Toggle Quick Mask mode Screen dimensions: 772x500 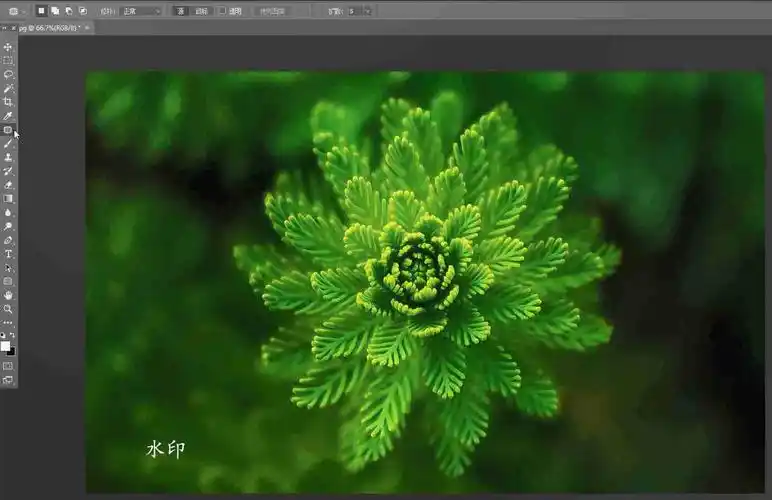click(x=8, y=366)
